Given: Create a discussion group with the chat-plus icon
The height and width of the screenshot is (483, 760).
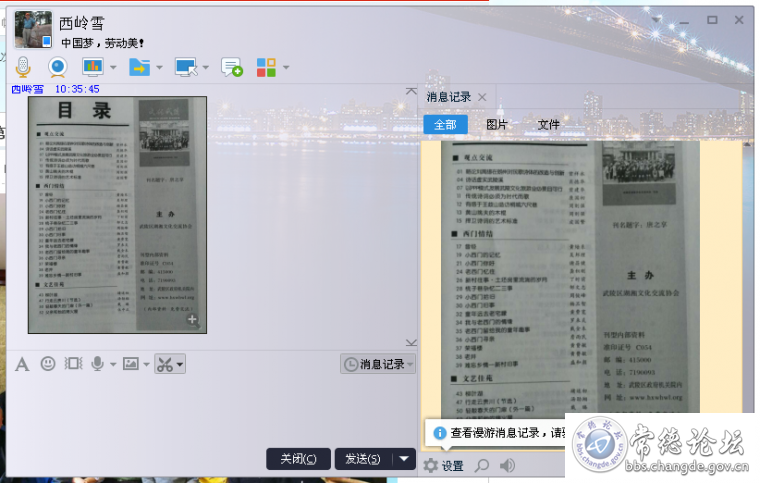Looking at the screenshot, I should click(232, 67).
